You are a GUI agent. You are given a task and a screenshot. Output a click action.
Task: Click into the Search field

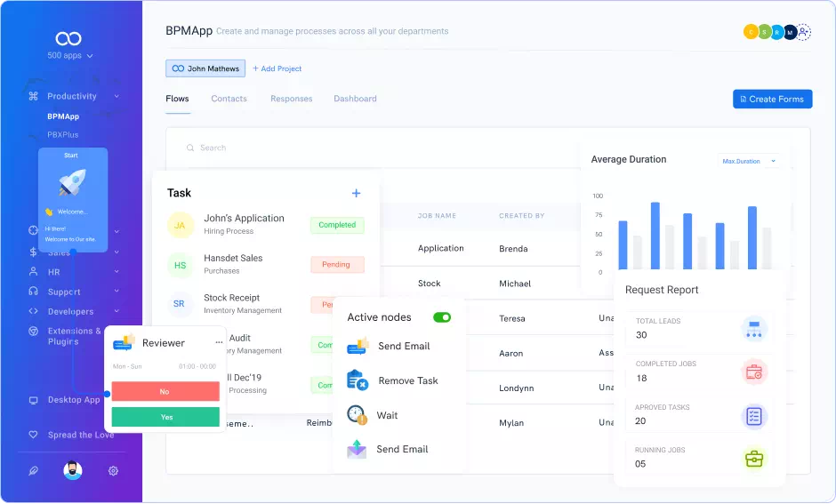pyautogui.click(x=267, y=148)
